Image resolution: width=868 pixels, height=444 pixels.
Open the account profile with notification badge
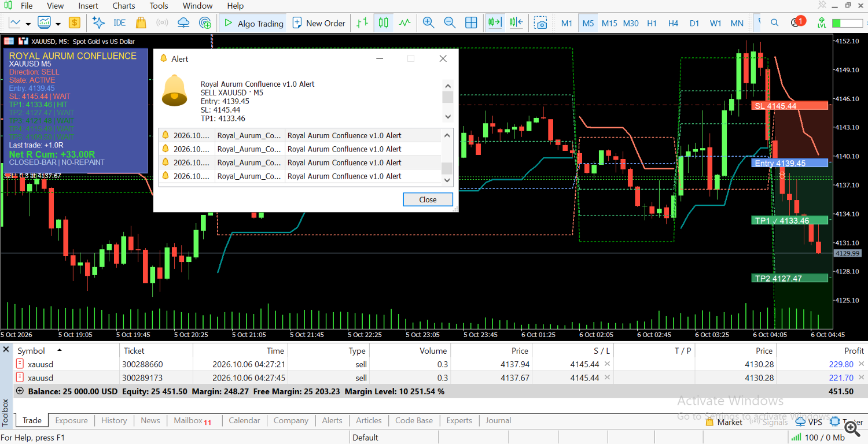click(797, 23)
